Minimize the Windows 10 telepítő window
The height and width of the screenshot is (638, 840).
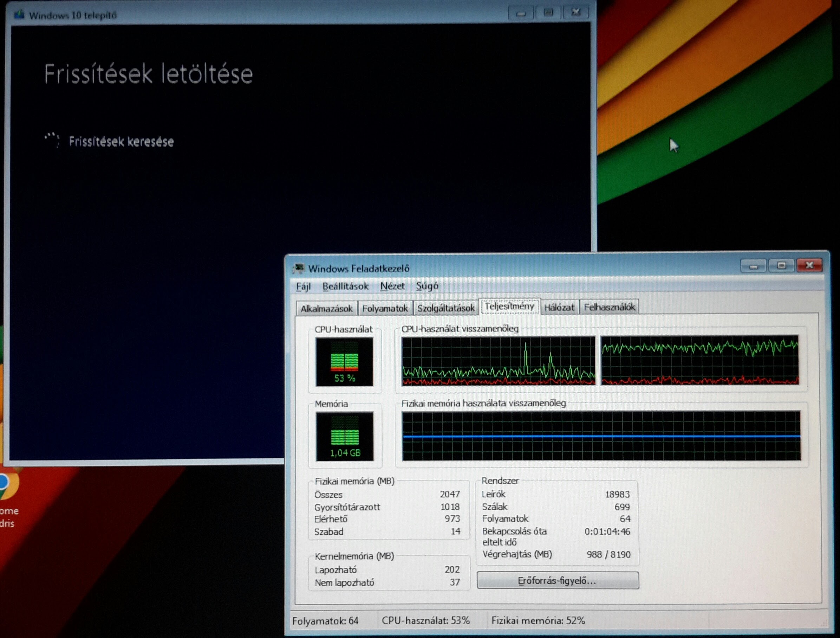tap(521, 14)
